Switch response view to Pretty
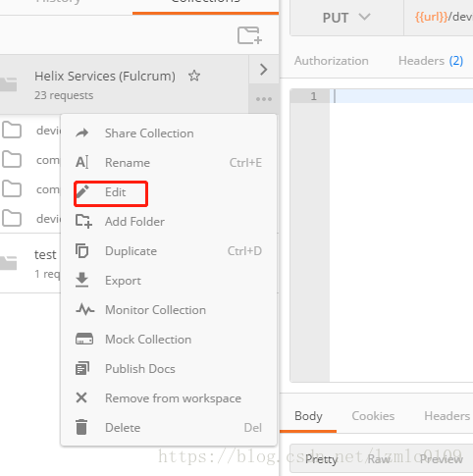 click(x=321, y=459)
